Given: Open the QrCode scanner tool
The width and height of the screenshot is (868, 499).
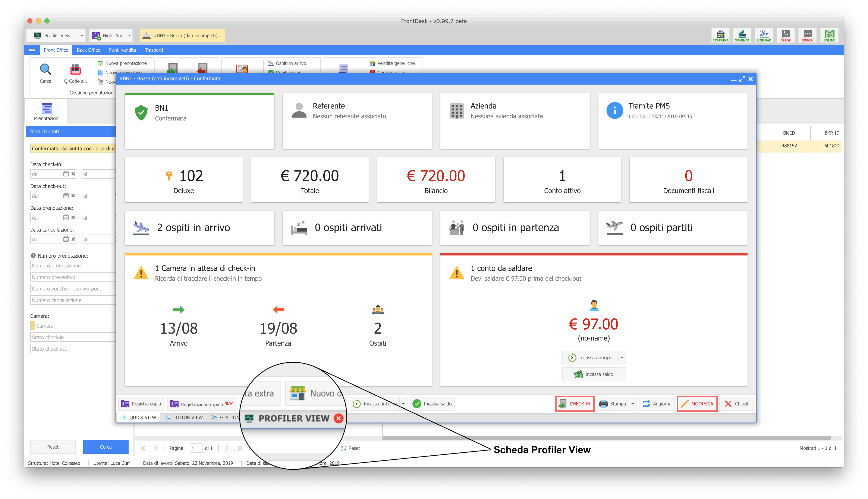Looking at the screenshot, I should coord(75,70).
